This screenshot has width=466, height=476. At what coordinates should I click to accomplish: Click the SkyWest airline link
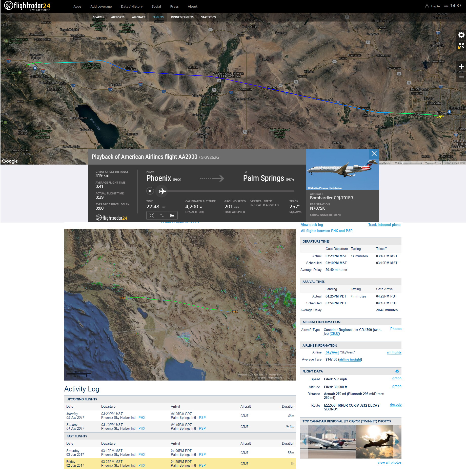(x=332, y=352)
